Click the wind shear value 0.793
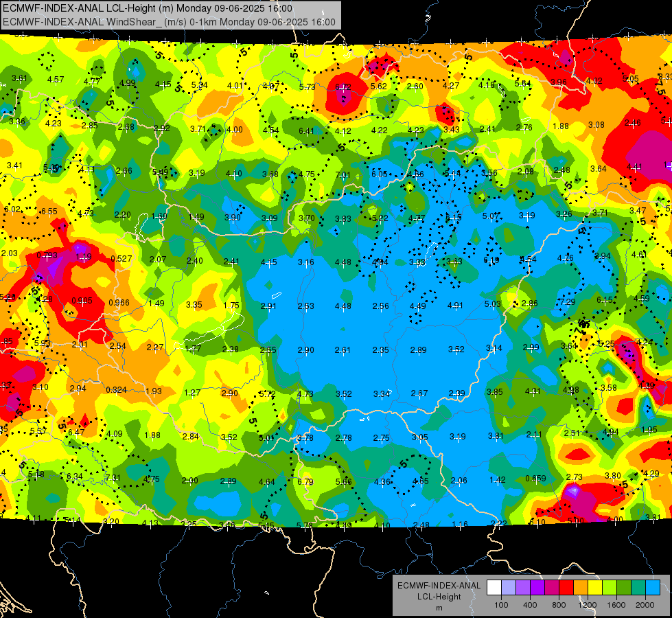Screen dimensions: 672x618 click(47, 255)
